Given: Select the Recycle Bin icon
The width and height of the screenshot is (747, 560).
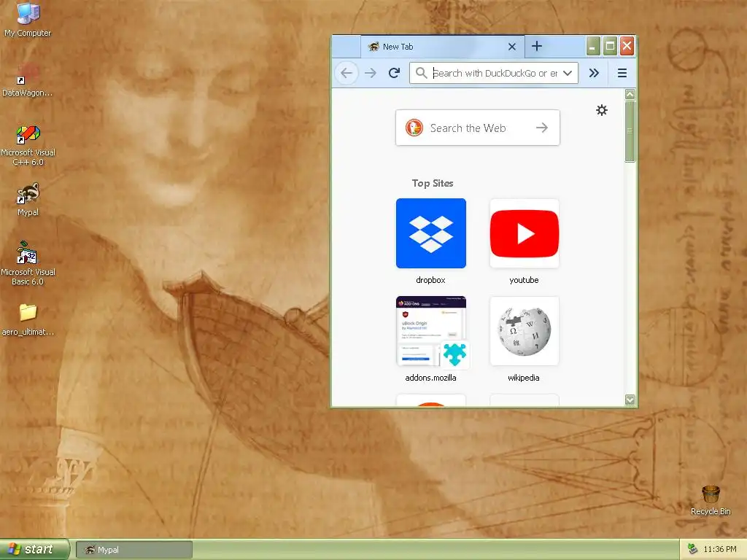Looking at the screenshot, I should point(711,500).
